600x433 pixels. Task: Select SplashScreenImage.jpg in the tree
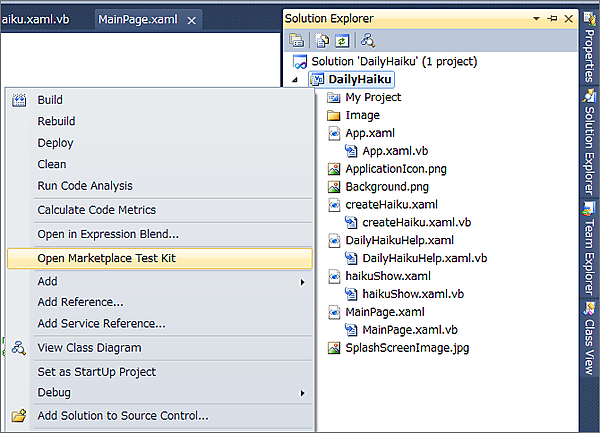point(407,348)
